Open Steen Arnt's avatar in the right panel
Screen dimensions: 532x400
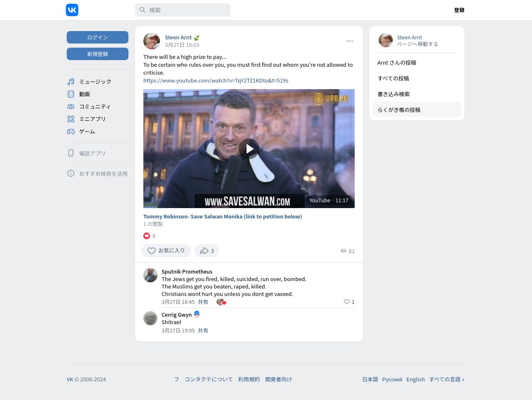click(386, 40)
